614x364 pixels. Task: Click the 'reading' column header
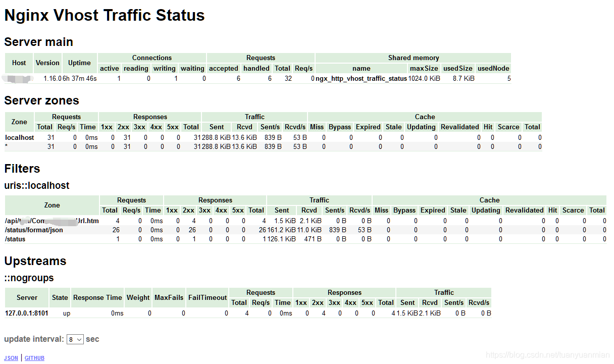coord(136,68)
